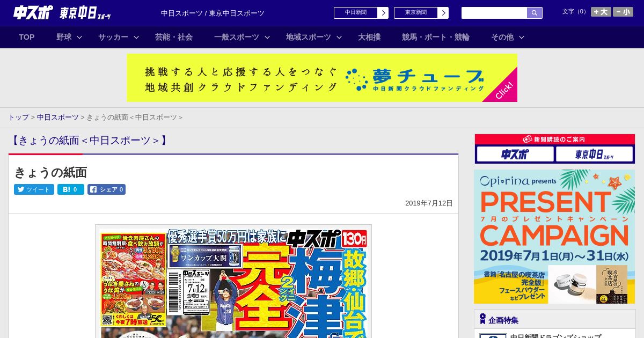The image size is (644, 338).
Task: Open the 中日新聞 link button
Action: click(355, 13)
